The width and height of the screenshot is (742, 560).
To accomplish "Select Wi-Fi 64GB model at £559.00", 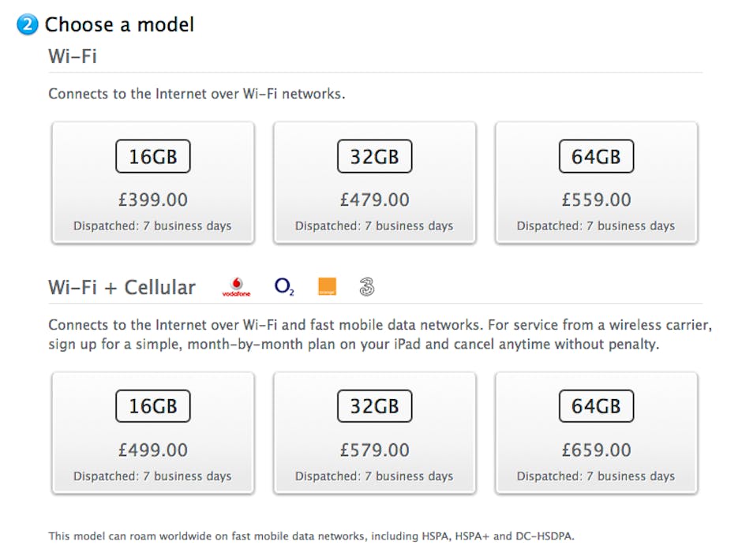I will pyautogui.click(x=596, y=182).
